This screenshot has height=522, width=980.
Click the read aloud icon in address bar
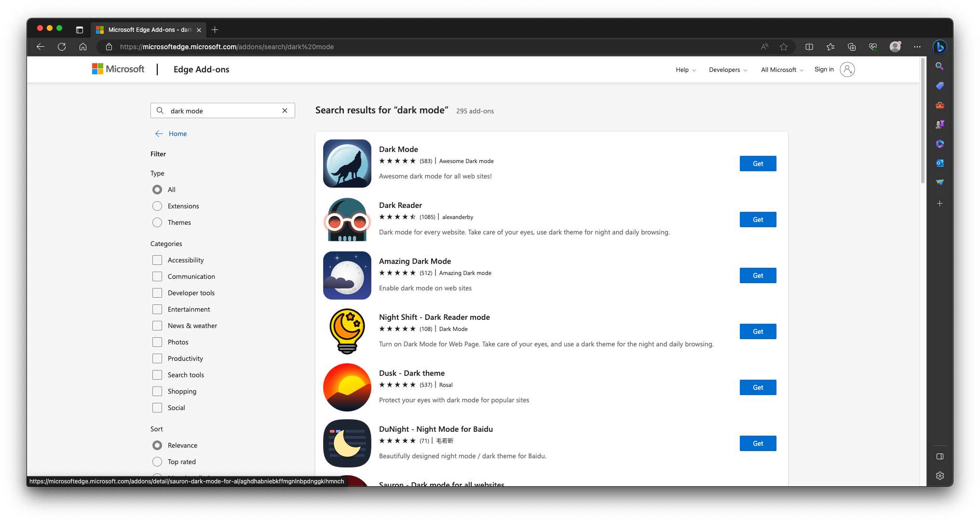(764, 47)
